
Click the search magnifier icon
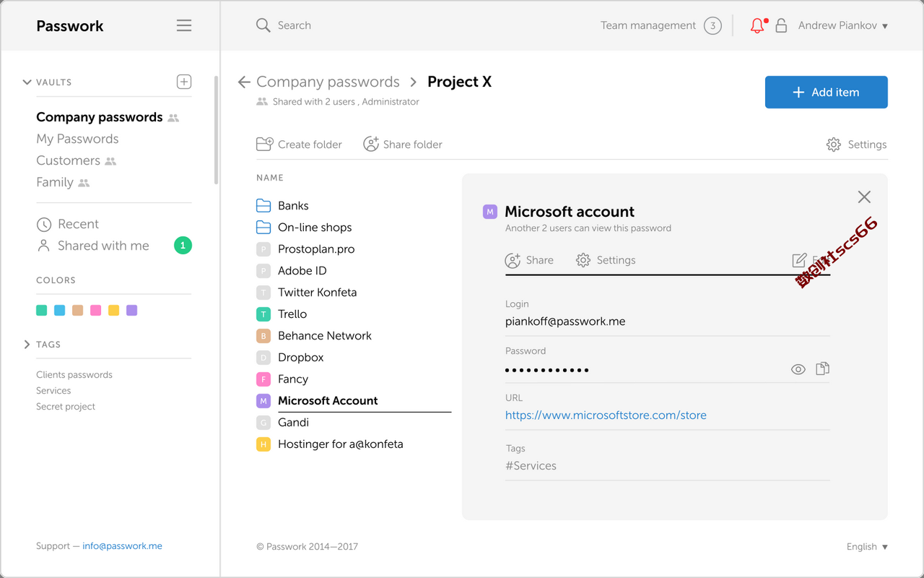pyautogui.click(x=263, y=25)
